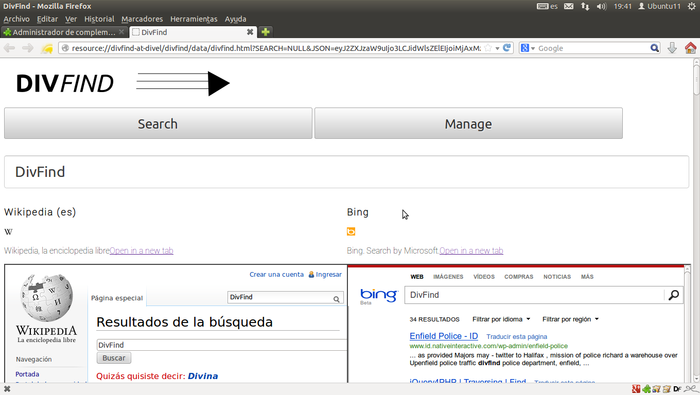Select the WEB tab on Bing
Viewport: 700px width, 395px height.
417,277
